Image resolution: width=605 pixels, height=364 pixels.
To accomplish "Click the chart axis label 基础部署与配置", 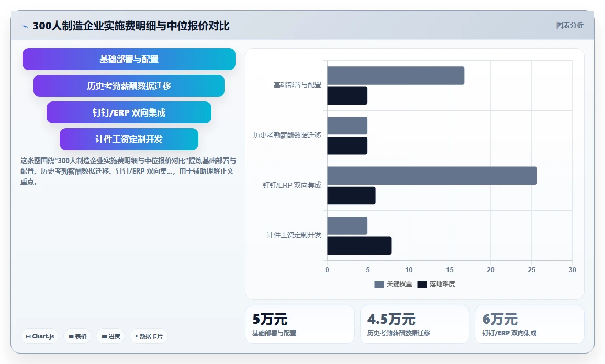I will click(x=297, y=85).
